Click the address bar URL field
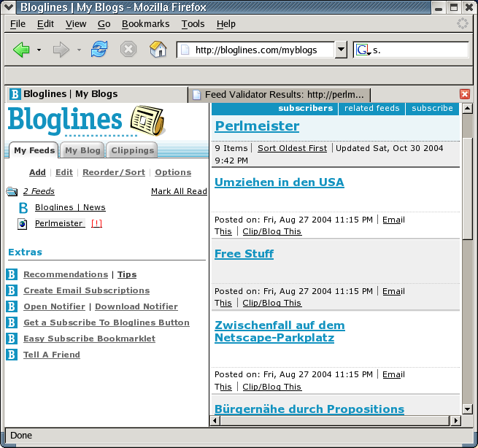This screenshot has height=448, width=478. point(256,50)
